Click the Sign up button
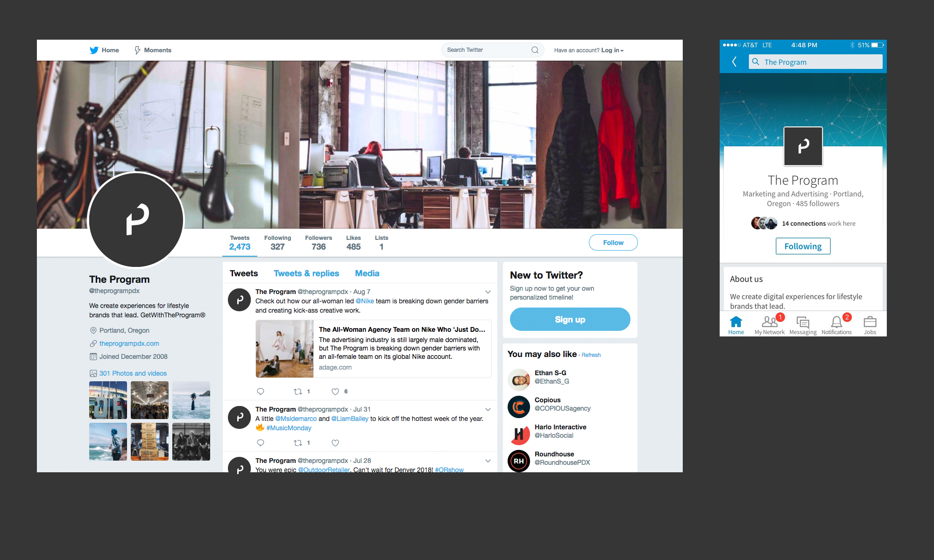Image resolution: width=934 pixels, height=560 pixels. 570,319
